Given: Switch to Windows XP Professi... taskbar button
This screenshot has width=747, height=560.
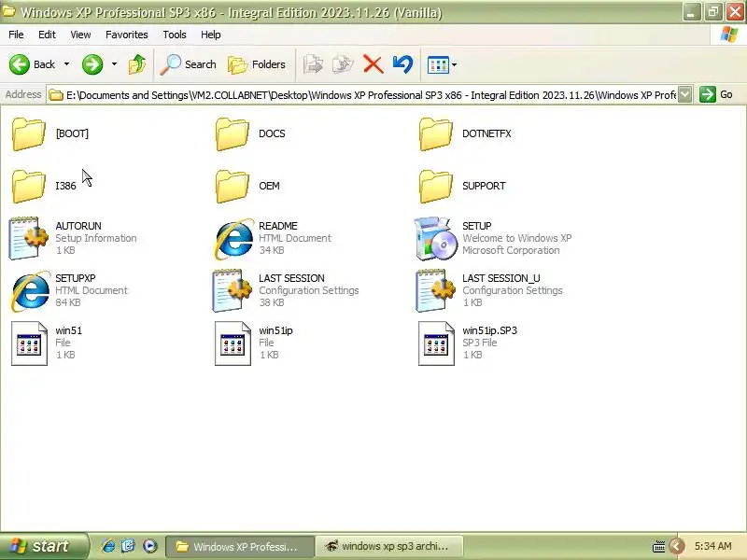Looking at the screenshot, I should coord(240,547).
